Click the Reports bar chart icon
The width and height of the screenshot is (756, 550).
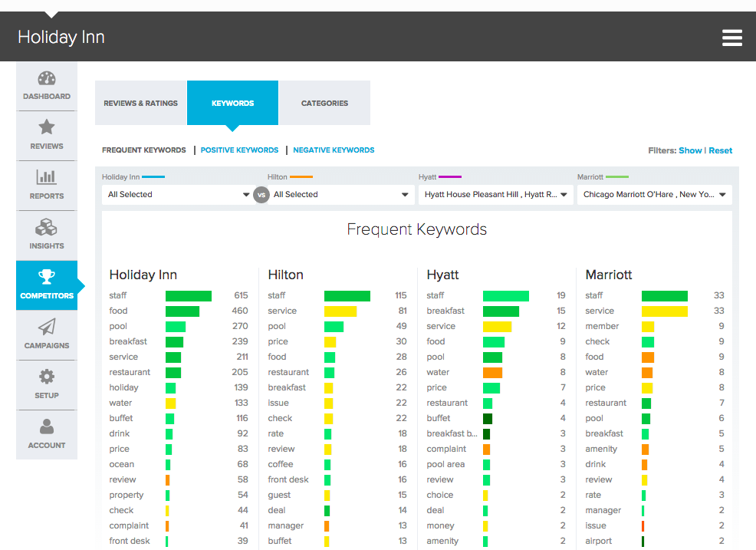coord(47,177)
